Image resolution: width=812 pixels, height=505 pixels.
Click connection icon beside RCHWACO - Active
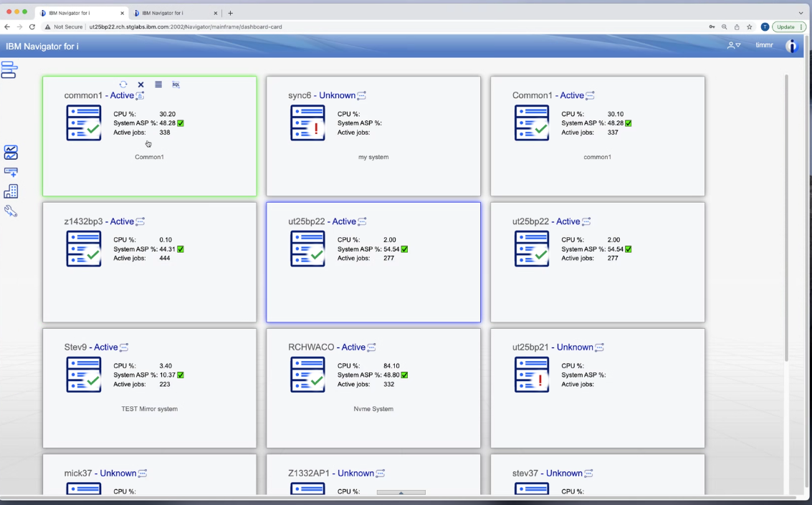(371, 347)
